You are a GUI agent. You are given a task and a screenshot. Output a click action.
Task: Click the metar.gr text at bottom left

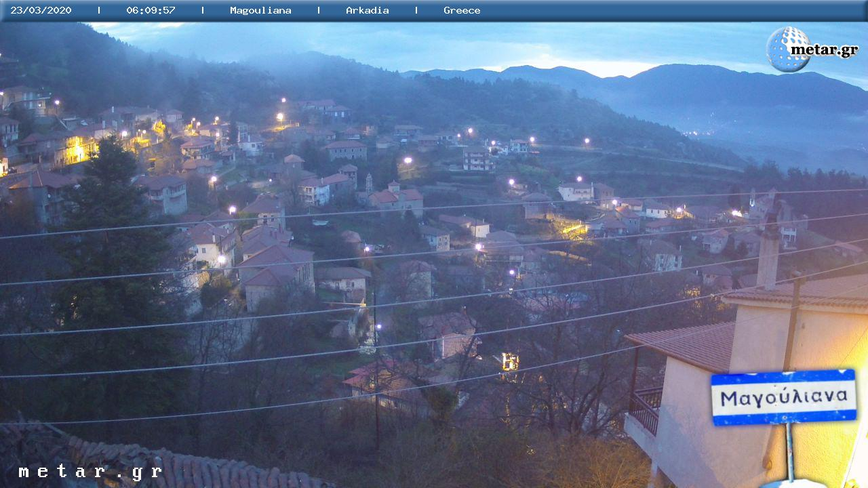coord(90,472)
